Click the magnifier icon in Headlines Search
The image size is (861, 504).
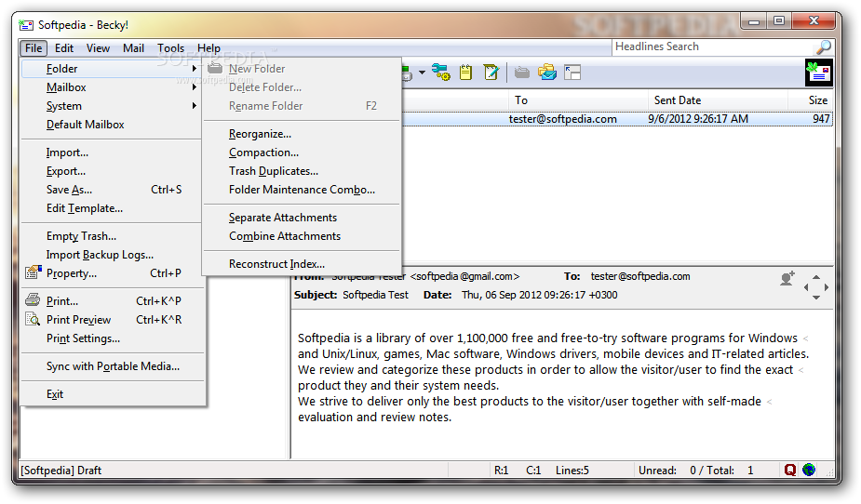click(823, 47)
